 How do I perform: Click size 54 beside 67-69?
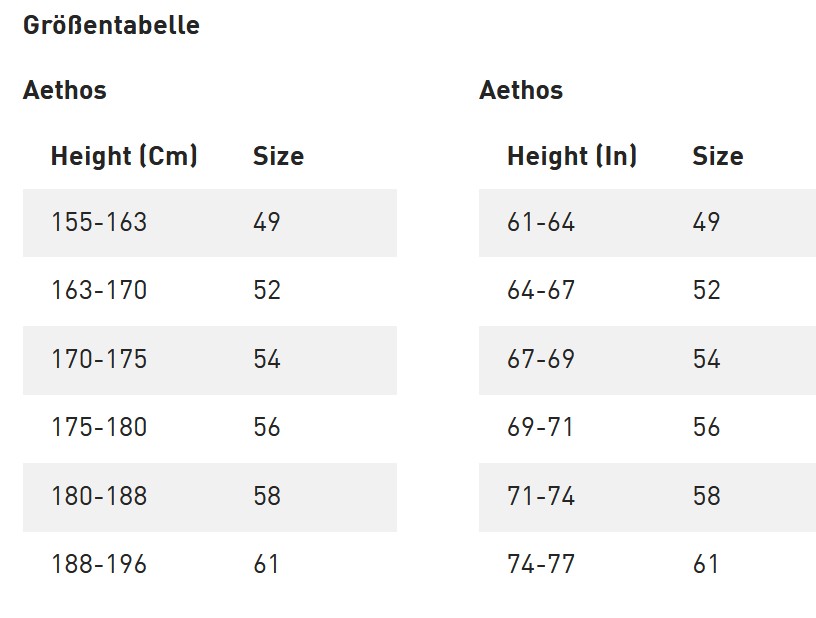pos(706,359)
